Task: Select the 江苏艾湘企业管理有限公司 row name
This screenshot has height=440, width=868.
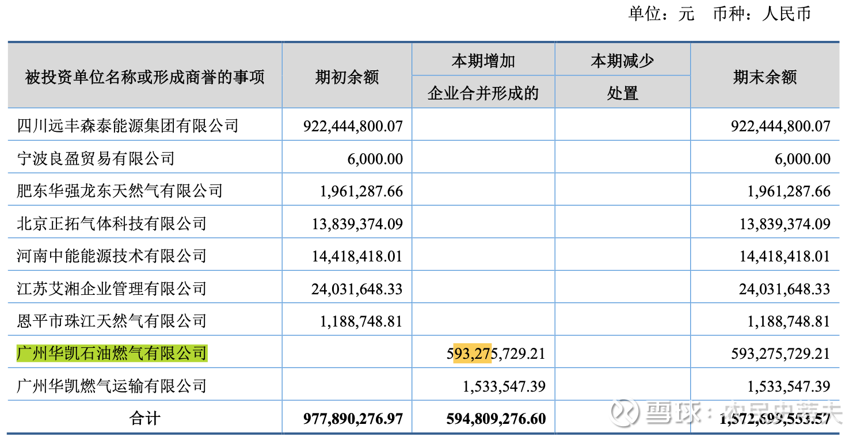Action: (112, 288)
